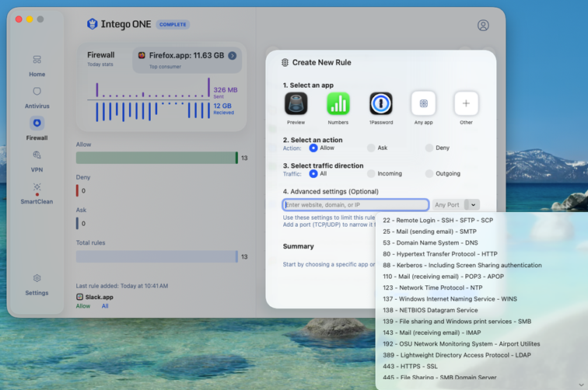Click the Deny rules red indicator
This screenshot has width=588, height=390.
click(x=77, y=190)
